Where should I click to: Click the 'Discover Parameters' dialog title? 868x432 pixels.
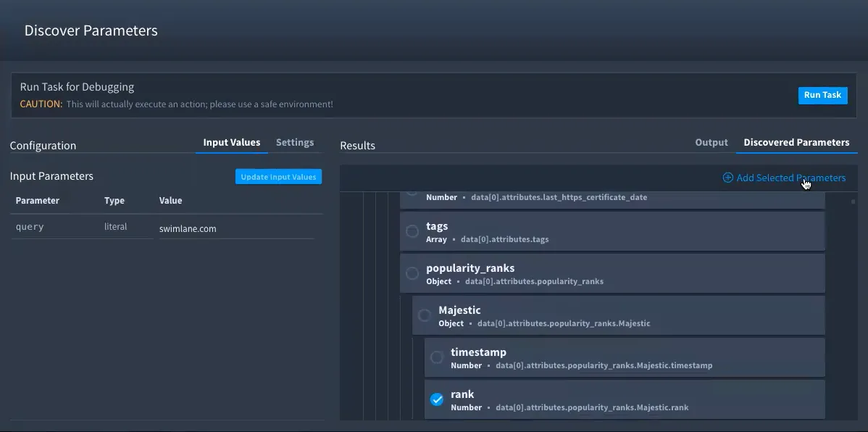point(91,30)
